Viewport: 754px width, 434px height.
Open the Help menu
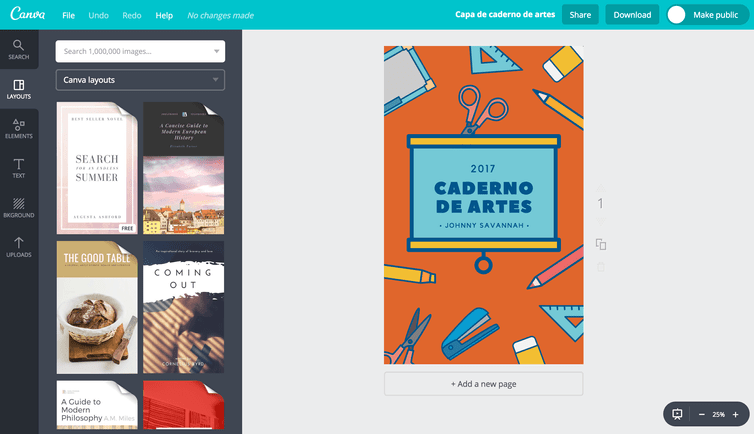pos(164,16)
